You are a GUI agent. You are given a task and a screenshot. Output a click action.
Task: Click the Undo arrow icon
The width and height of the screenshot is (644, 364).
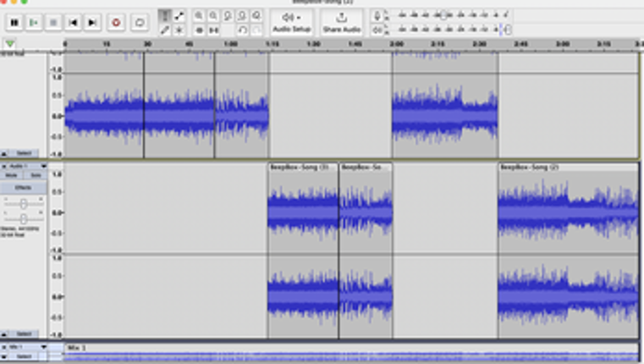click(x=243, y=30)
